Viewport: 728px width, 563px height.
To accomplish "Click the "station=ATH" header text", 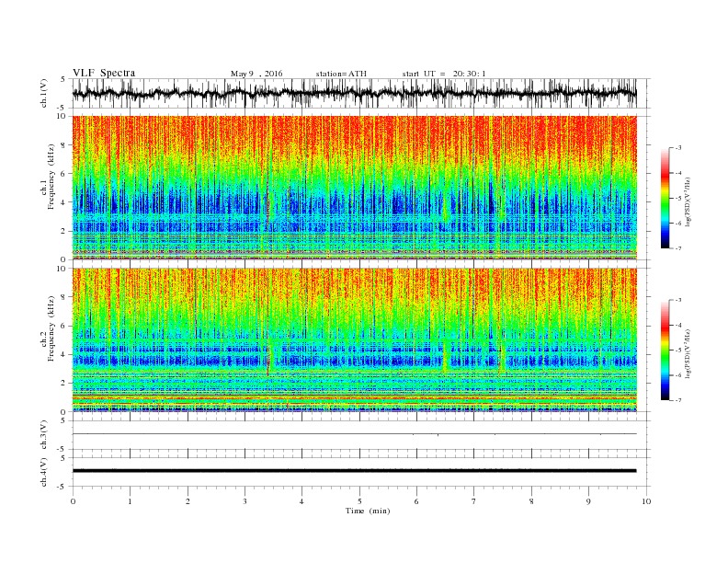I will pos(341,74).
